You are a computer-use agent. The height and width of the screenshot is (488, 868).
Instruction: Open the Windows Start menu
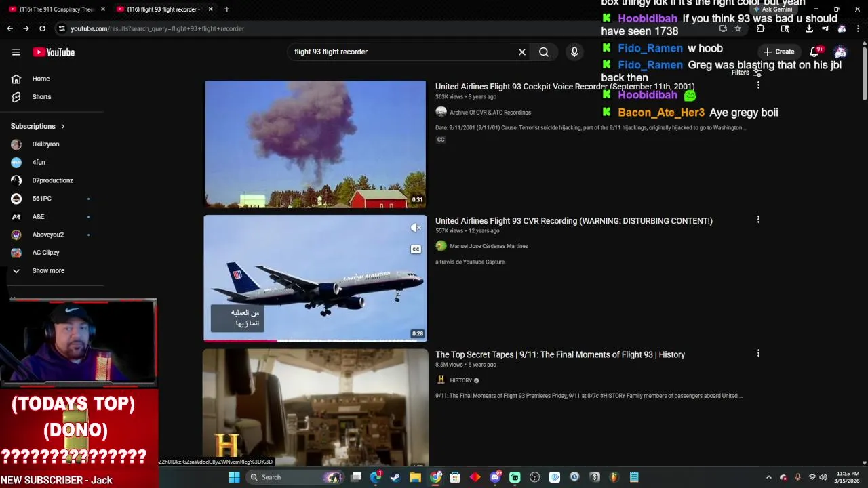[234, 477]
